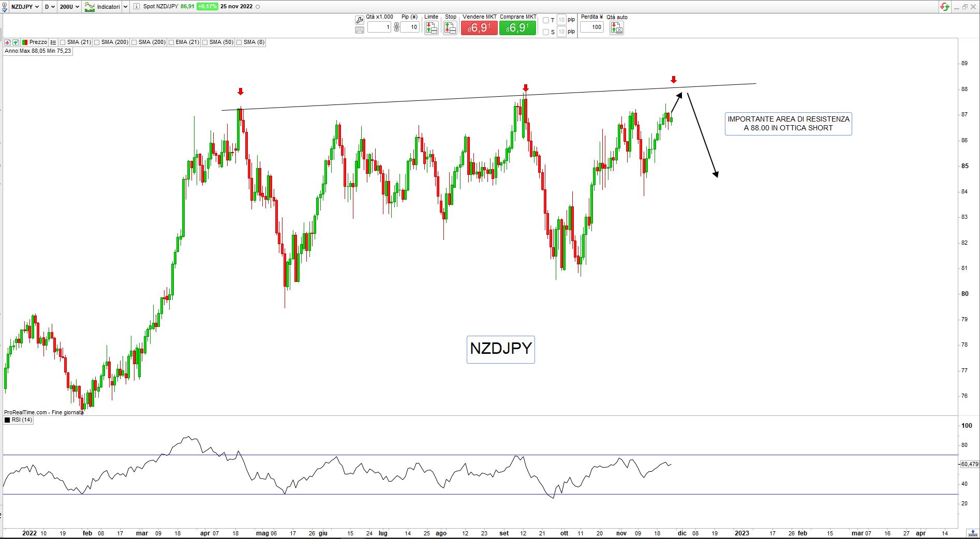Click the chain link icon between quantity and pip
Image resolution: width=980 pixels, height=539 pixels.
396,27
